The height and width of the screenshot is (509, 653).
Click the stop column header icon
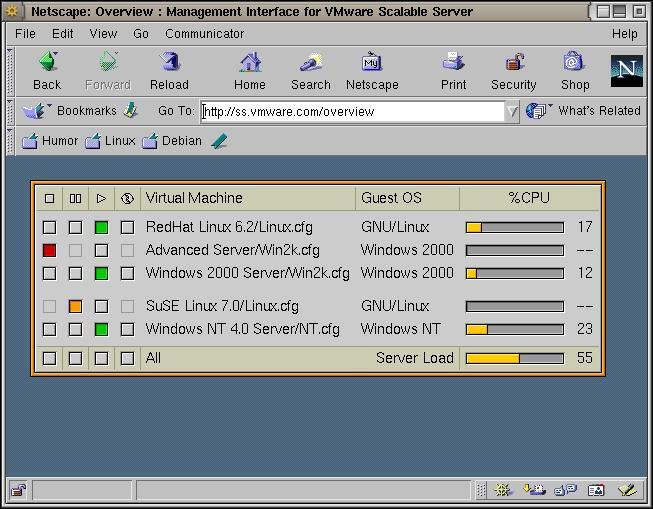coord(49,198)
